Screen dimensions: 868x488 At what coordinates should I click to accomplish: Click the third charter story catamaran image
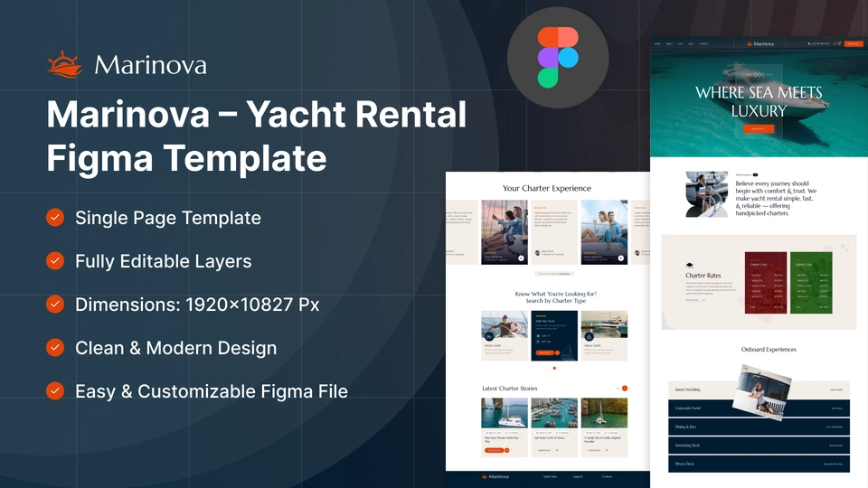coord(604,413)
